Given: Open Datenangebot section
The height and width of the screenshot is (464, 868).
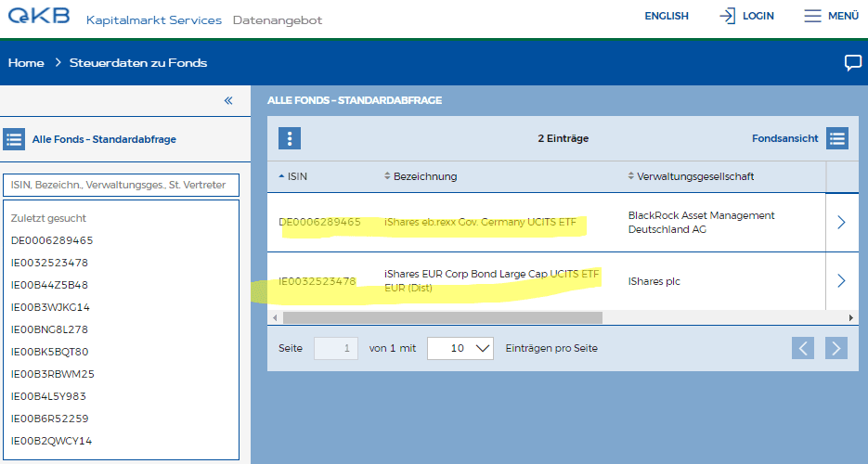Looking at the screenshot, I should click(278, 20).
